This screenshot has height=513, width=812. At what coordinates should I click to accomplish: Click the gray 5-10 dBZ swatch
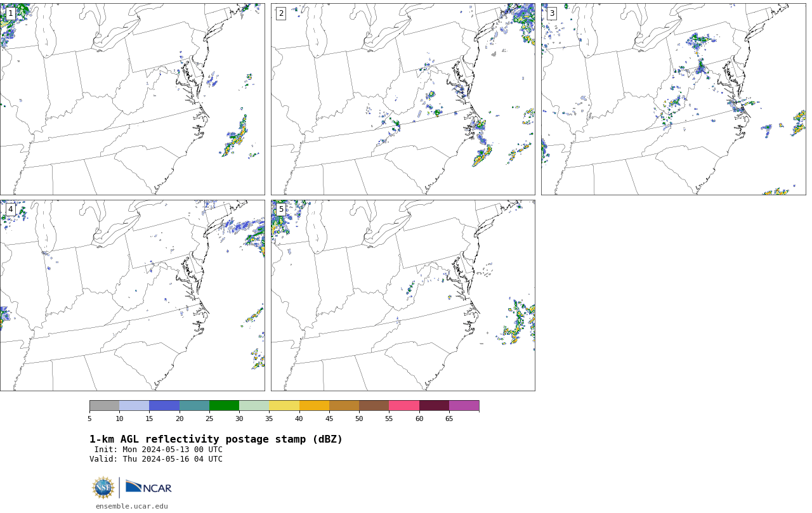[104, 406]
